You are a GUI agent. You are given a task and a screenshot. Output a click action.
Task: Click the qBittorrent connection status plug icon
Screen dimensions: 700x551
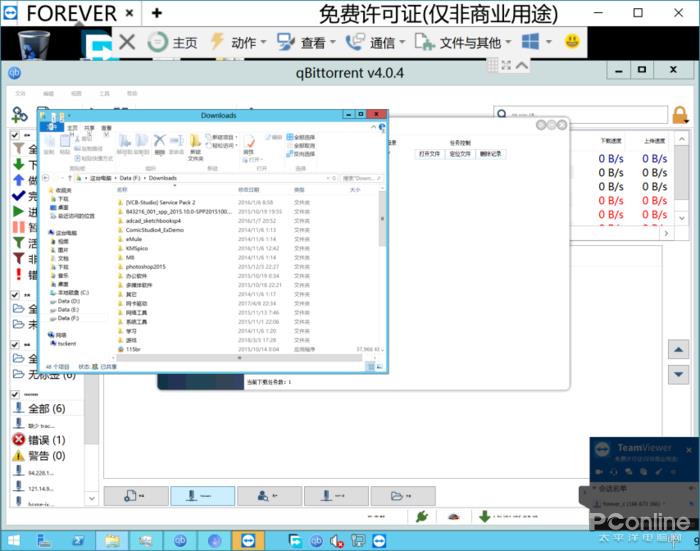pyautogui.click(x=423, y=516)
